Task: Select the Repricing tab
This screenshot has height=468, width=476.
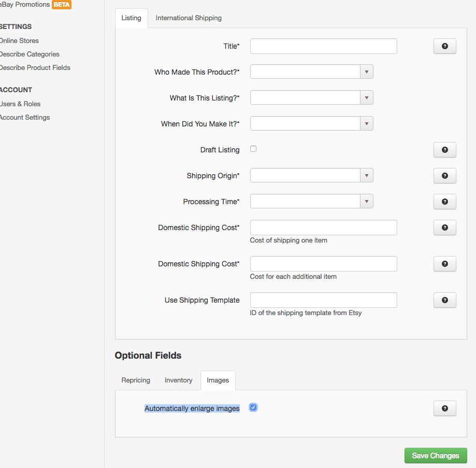Action: point(136,380)
